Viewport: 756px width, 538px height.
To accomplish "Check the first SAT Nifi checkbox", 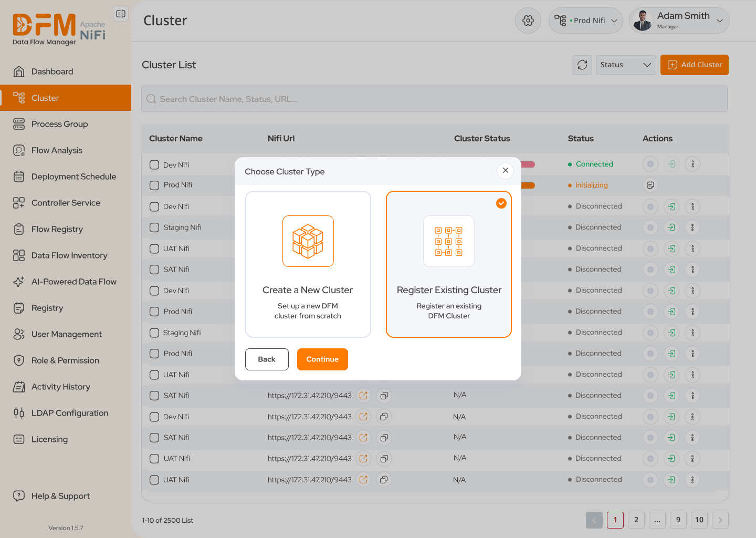I will [154, 270].
